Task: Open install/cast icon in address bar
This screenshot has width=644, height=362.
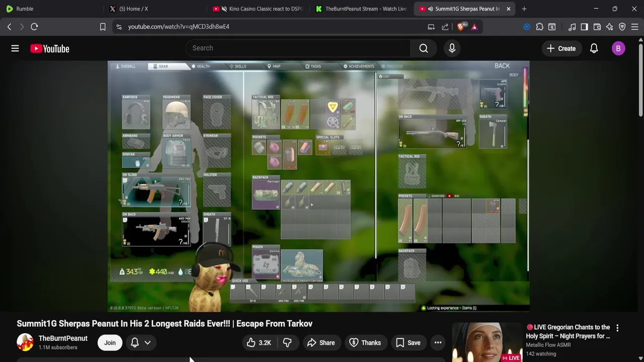Action: click(x=431, y=27)
